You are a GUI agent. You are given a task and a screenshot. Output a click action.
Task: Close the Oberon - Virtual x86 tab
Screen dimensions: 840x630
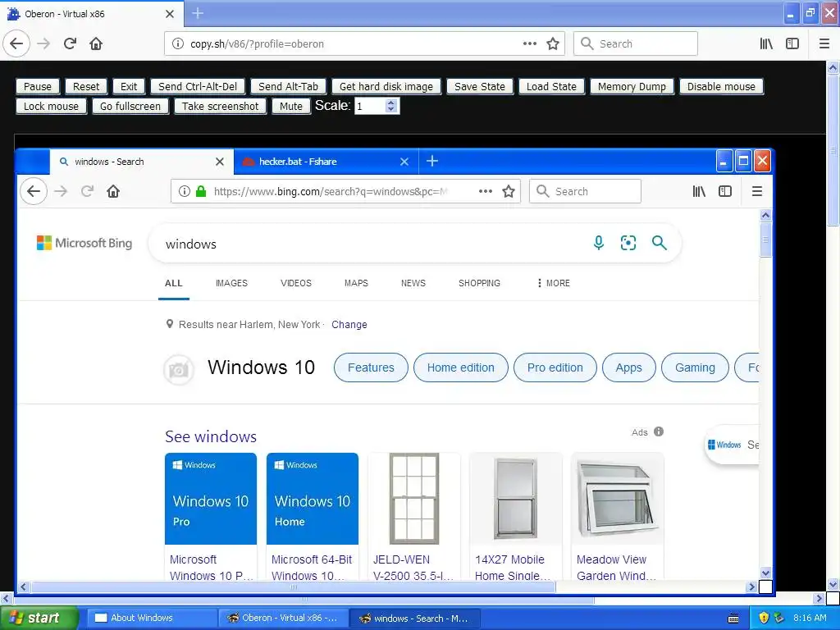click(x=170, y=14)
